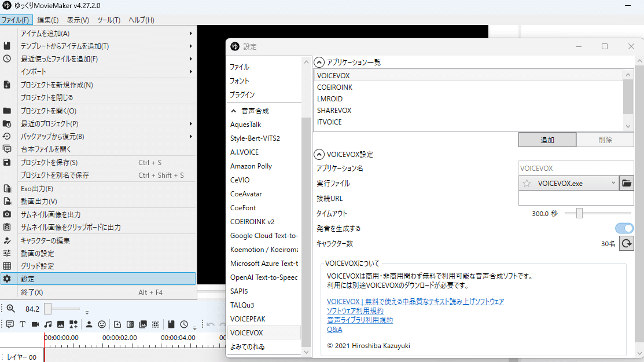The height and width of the screenshot is (362, 644).
Task: Select AquesTalk in the settings sidebar
Action: click(x=264, y=125)
